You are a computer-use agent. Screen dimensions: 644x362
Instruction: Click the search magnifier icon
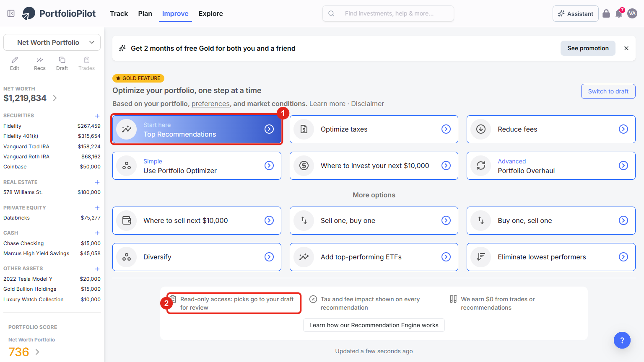331,13
